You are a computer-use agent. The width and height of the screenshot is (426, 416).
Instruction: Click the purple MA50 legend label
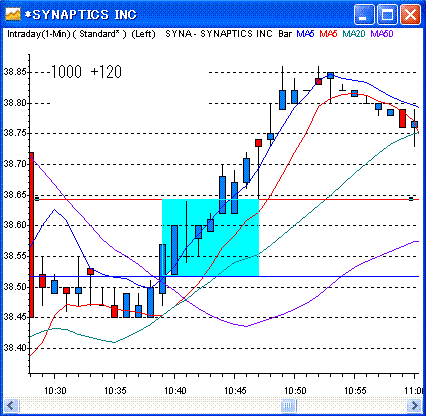(382, 34)
